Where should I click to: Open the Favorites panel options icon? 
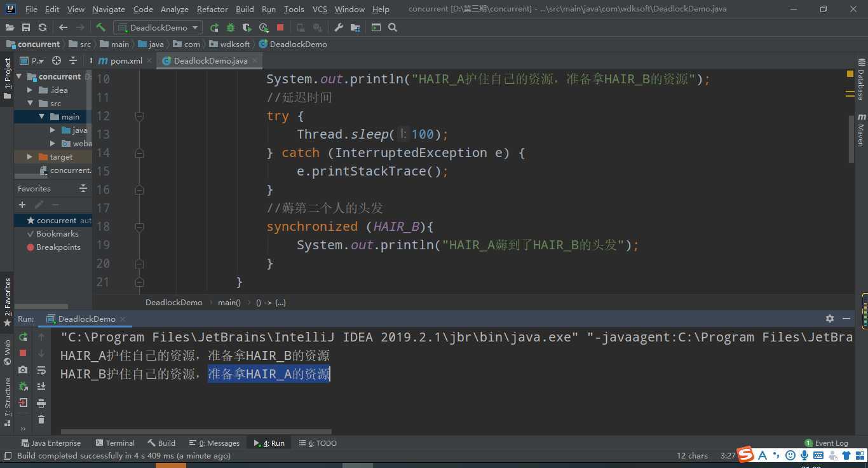click(x=83, y=188)
